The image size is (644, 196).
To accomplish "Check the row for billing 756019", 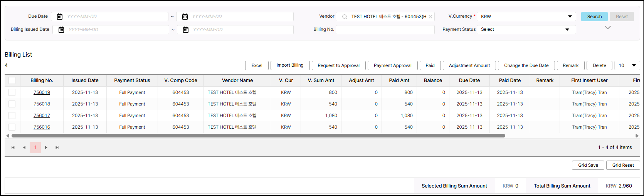I will 12,92.
